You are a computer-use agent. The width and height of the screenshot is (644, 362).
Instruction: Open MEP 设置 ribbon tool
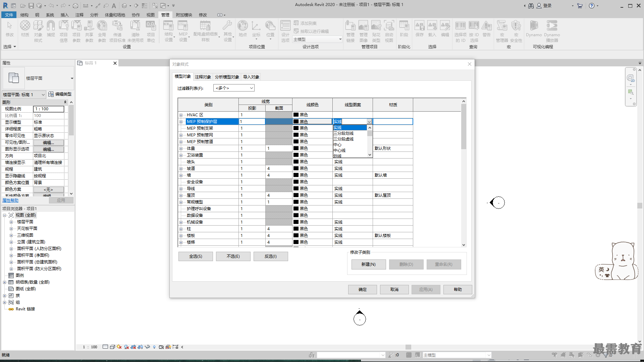(183, 31)
